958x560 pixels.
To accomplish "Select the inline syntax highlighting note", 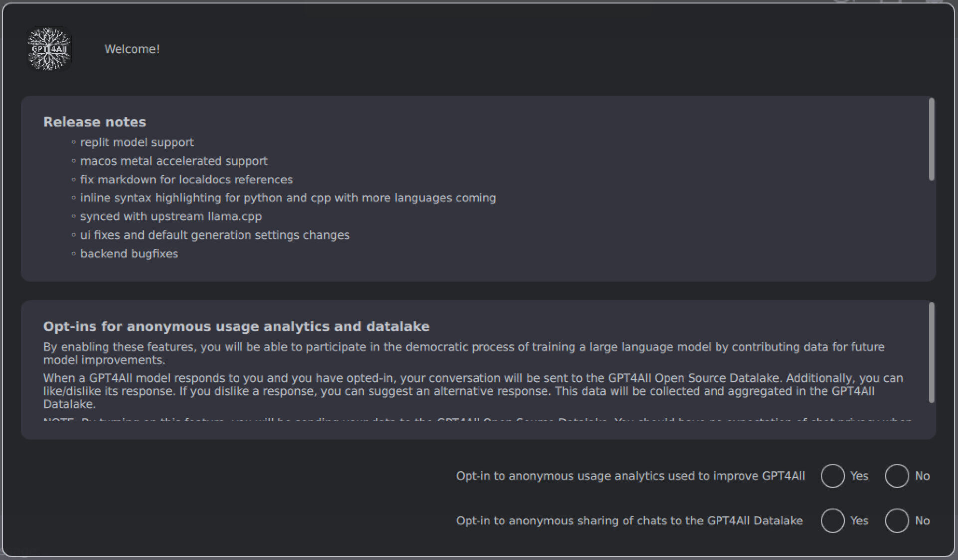I will click(x=288, y=198).
